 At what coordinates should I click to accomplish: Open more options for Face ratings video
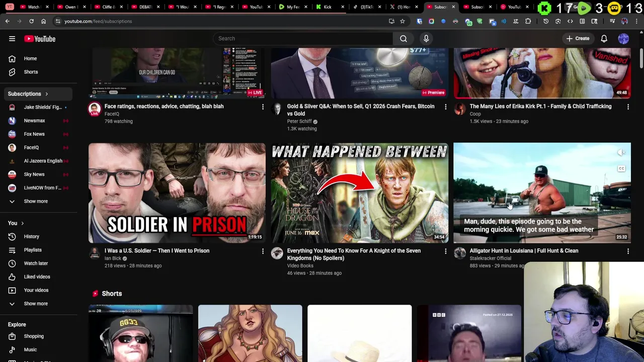[x=263, y=107]
